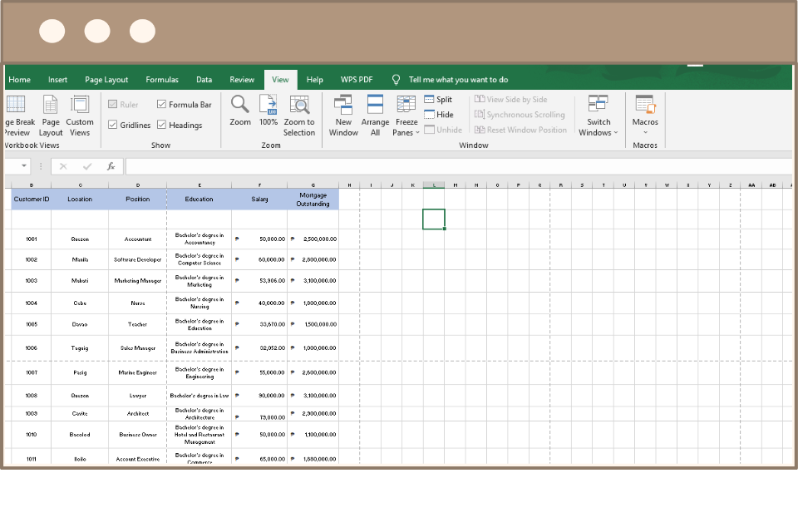The height and width of the screenshot is (532, 798).
Task: Click the lightbulb Tell Me icon
Action: coord(396,80)
